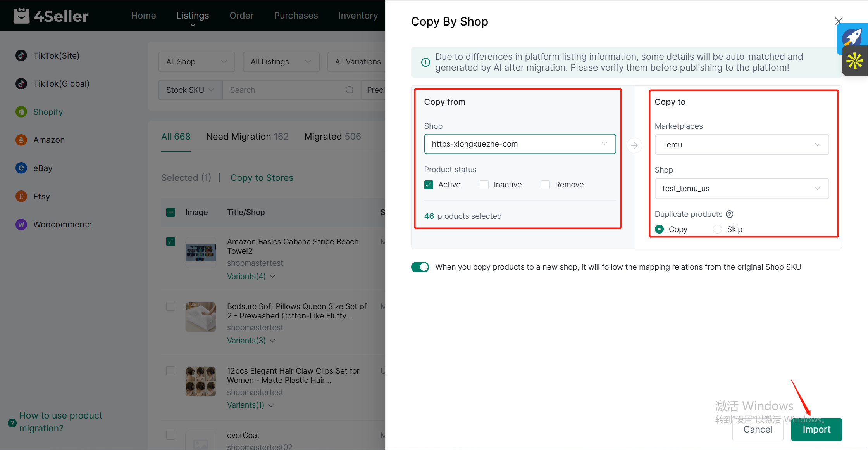This screenshot has height=450, width=868.
Task: Open the hair claw clips thumbnail
Action: (x=201, y=381)
